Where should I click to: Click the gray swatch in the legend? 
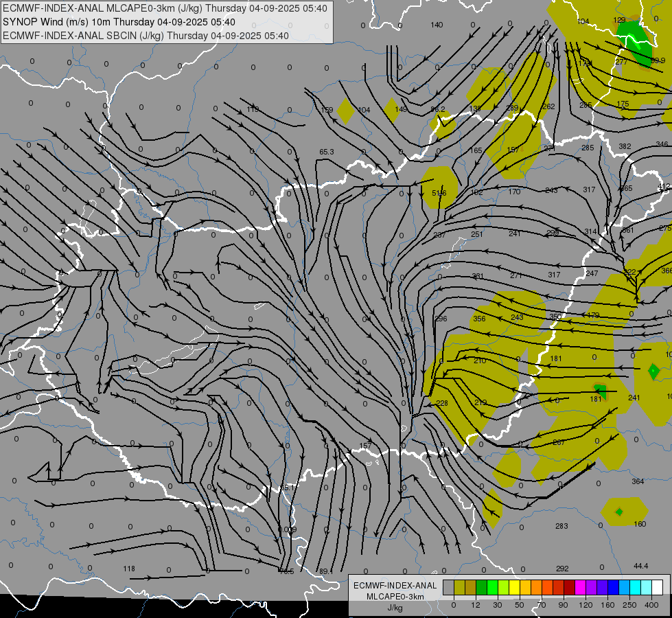click(449, 588)
